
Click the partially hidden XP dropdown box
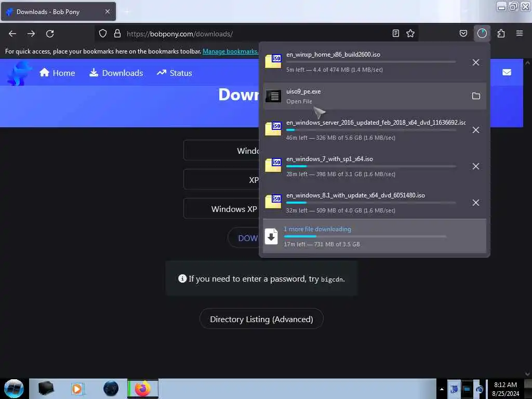pos(221,179)
